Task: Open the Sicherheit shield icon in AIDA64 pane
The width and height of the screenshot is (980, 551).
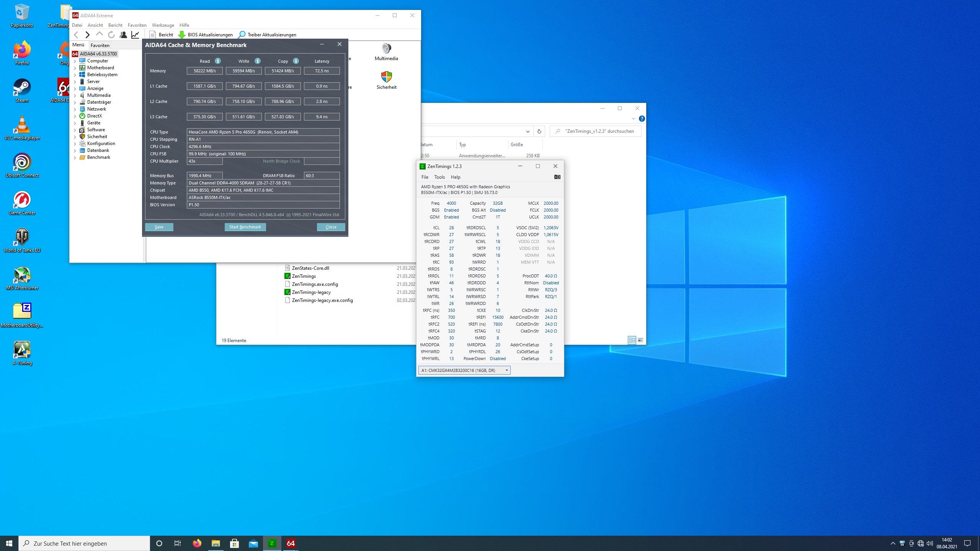Action: pos(386,80)
